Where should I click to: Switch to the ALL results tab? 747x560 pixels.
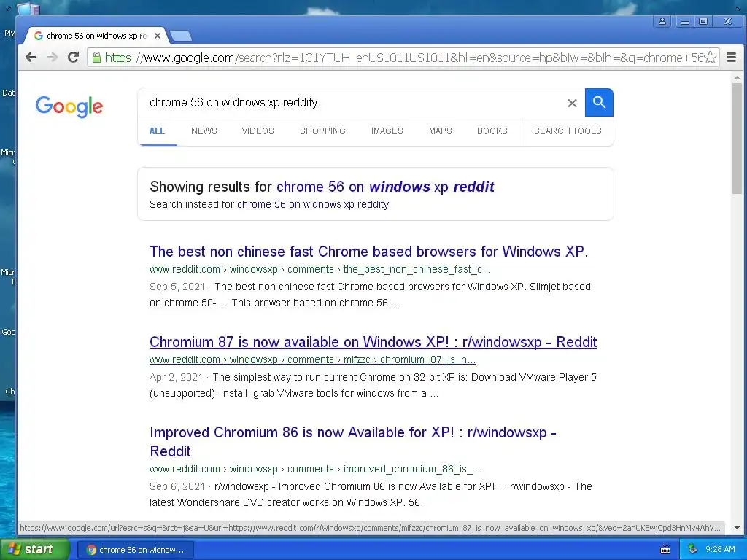pos(157,131)
